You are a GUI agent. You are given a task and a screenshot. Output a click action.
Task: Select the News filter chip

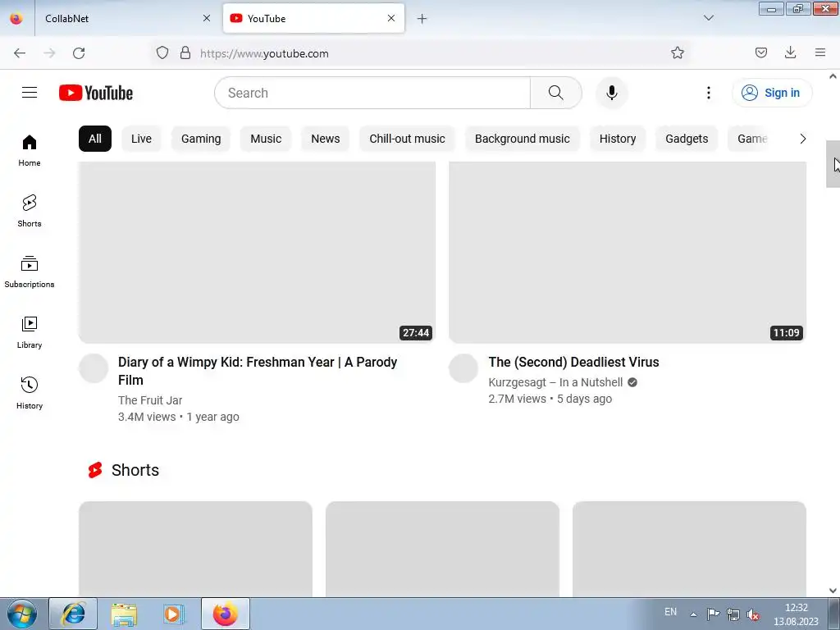(325, 139)
